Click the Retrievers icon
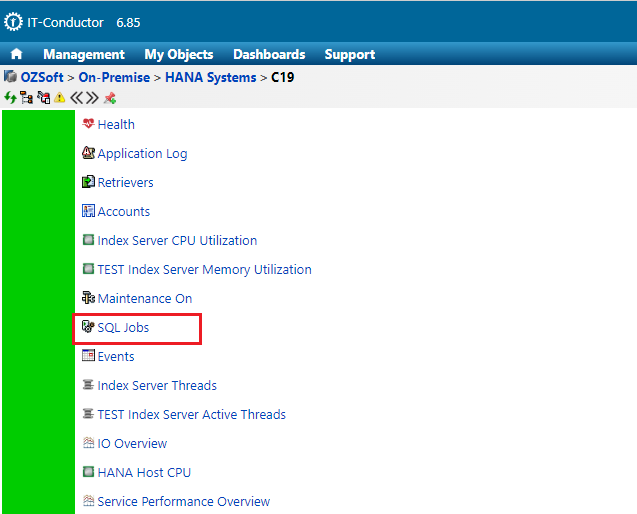 point(88,183)
